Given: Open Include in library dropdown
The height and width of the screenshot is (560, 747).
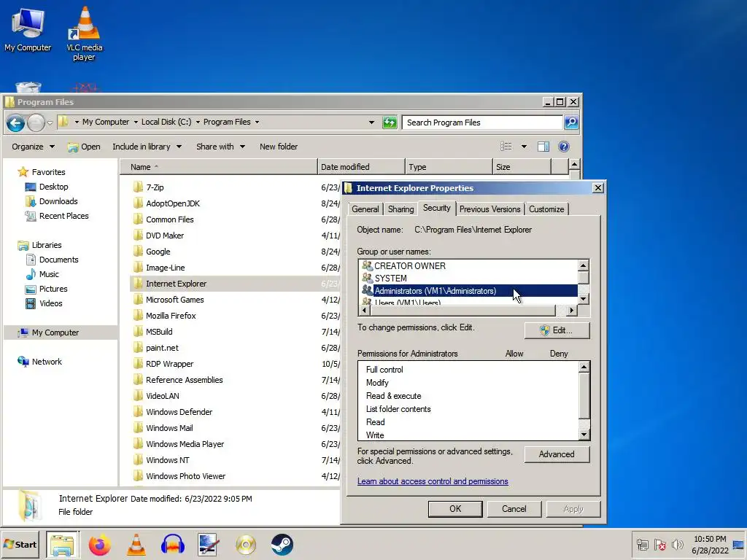Looking at the screenshot, I should click(x=147, y=147).
